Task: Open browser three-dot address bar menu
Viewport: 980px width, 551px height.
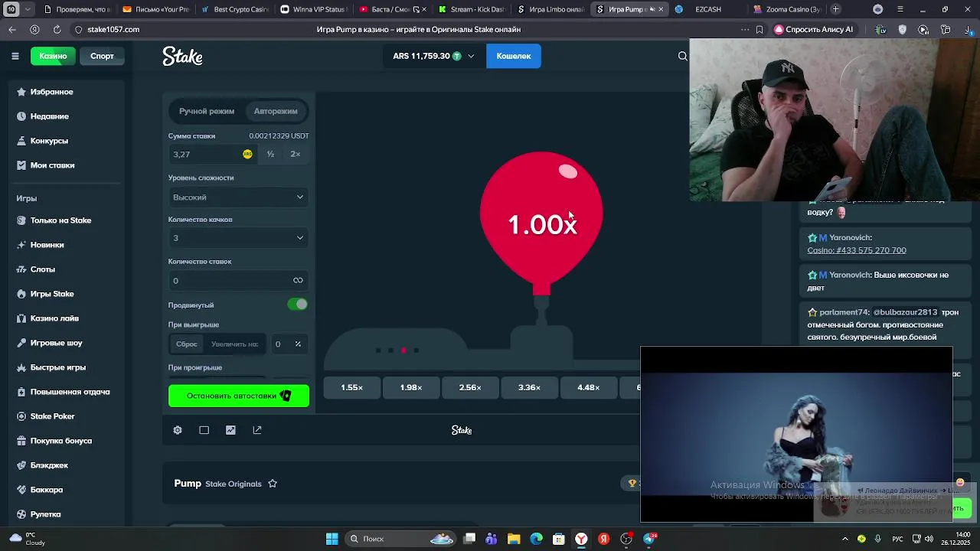Action: [744, 29]
